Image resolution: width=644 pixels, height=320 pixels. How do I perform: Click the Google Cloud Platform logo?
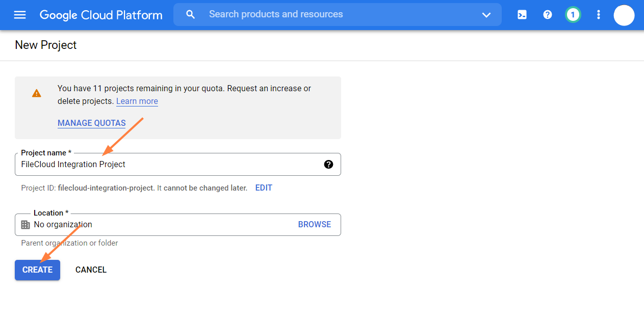tap(101, 15)
